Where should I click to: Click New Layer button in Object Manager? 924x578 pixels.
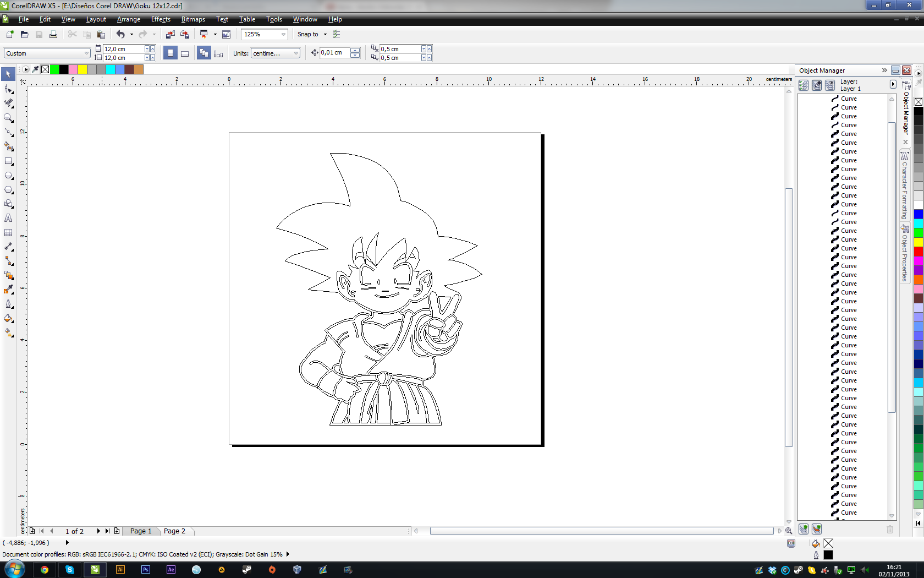[x=804, y=529]
